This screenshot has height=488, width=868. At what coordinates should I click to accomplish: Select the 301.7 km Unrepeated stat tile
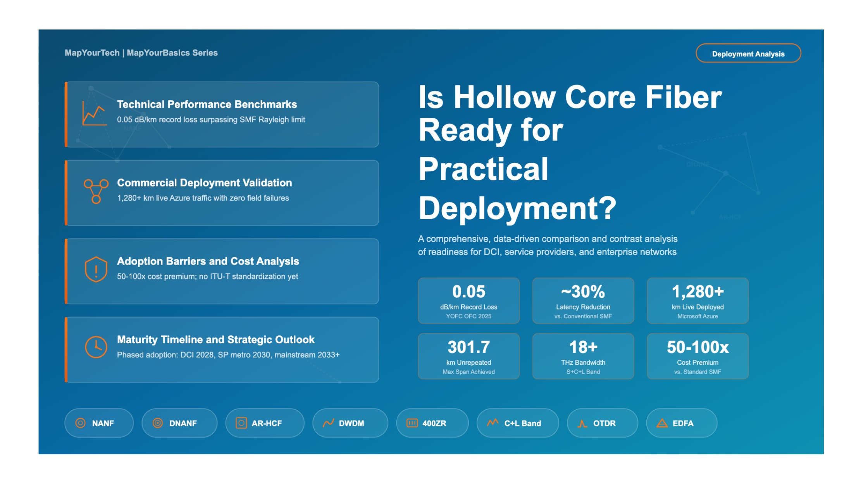point(468,356)
